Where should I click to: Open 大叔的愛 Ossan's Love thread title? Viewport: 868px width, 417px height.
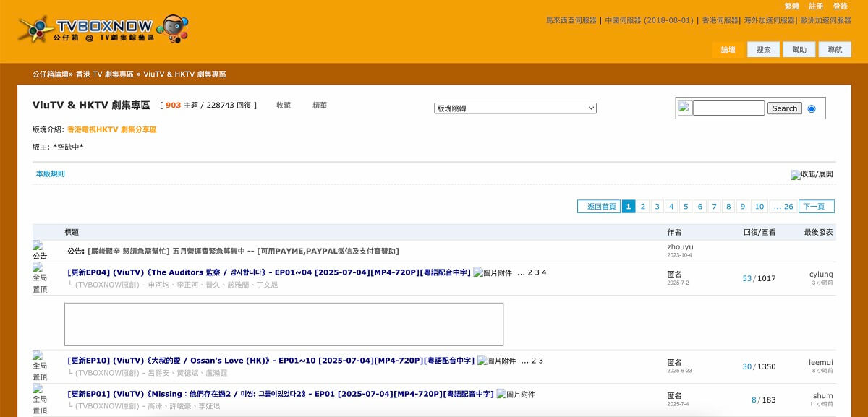[271, 361]
